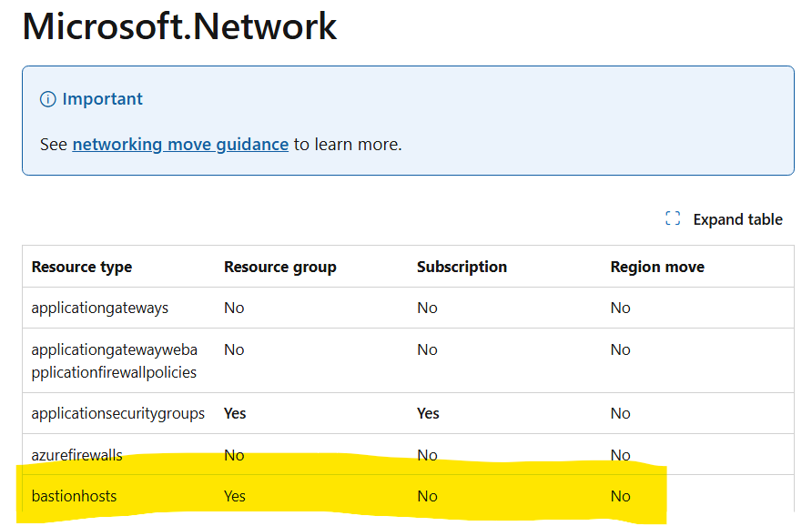This screenshot has height=526, width=812.
Task: Click the Important callout title text
Action: pyautogui.click(x=102, y=99)
